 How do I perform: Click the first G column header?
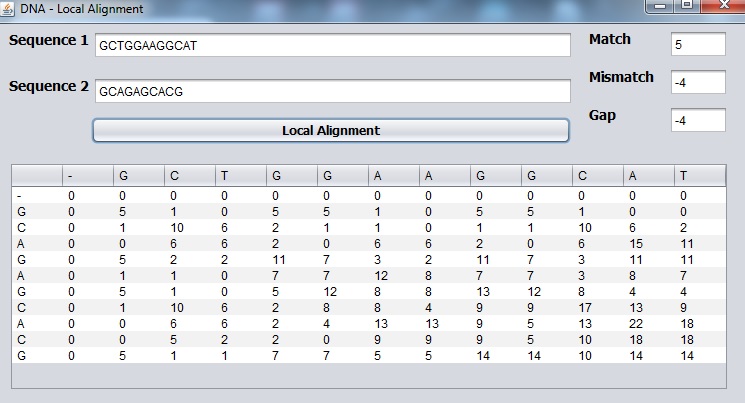[139, 176]
